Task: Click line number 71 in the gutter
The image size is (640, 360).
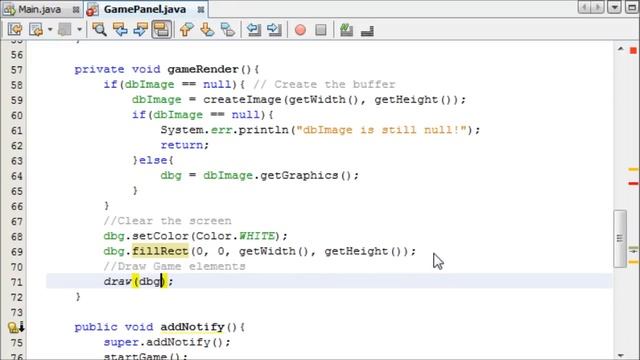Action: point(16,282)
